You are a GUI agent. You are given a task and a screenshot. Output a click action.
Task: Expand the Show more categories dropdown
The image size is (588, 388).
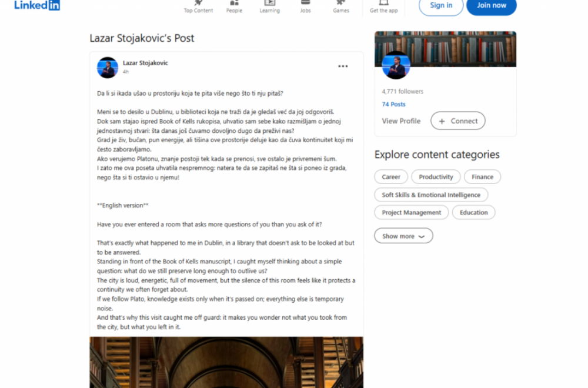point(403,235)
